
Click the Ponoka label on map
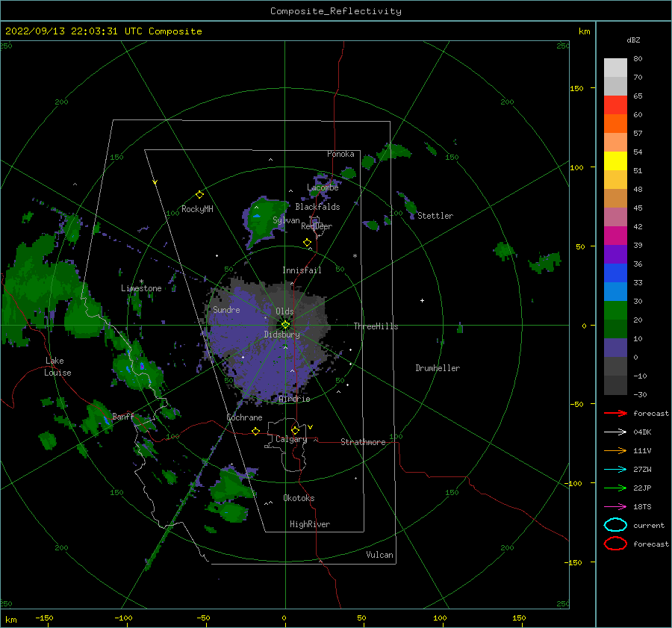[340, 154]
